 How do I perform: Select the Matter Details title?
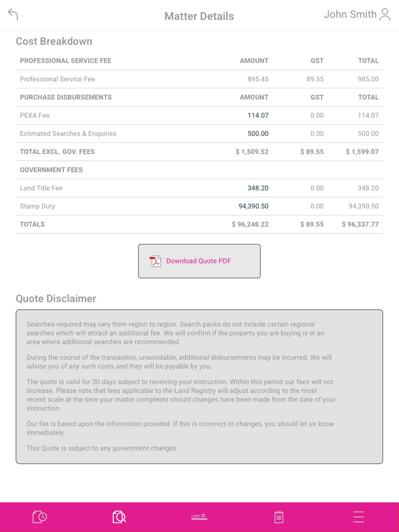[199, 16]
